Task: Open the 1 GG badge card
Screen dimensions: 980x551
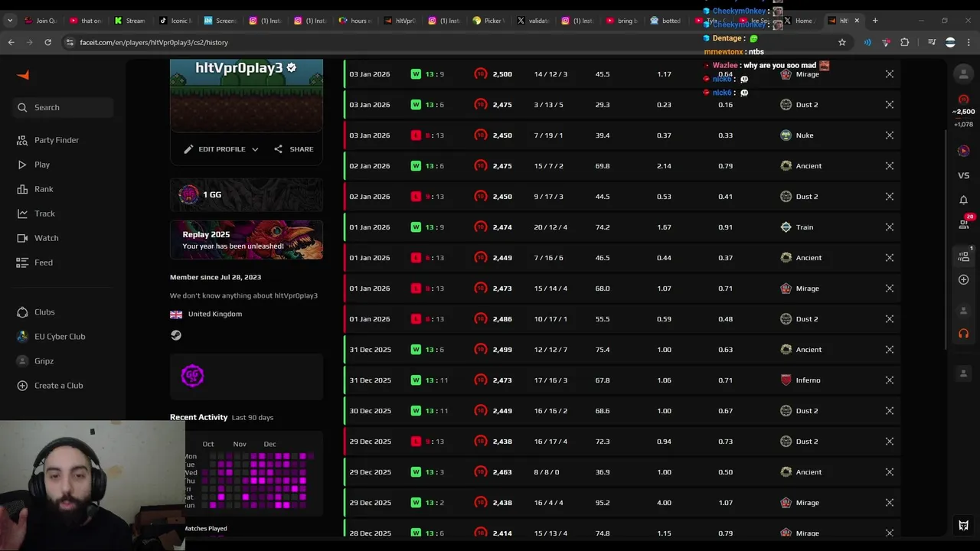Action: point(247,195)
